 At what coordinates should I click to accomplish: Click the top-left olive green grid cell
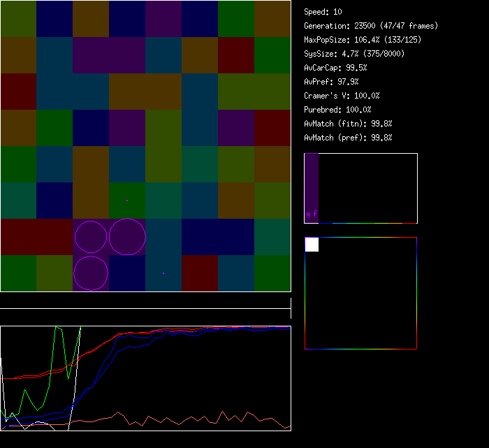pos(18,18)
